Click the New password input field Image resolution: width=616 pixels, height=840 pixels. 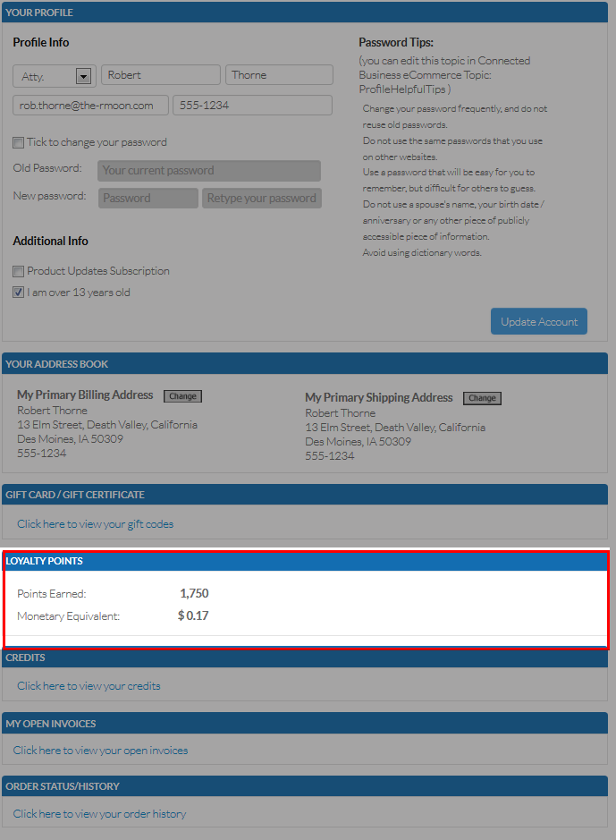coord(148,198)
